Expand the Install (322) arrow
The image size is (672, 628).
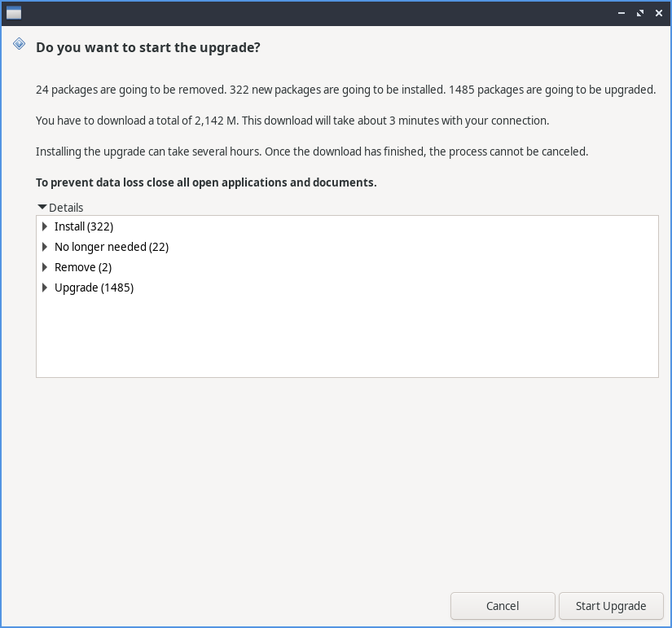pyautogui.click(x=45, y=226)
